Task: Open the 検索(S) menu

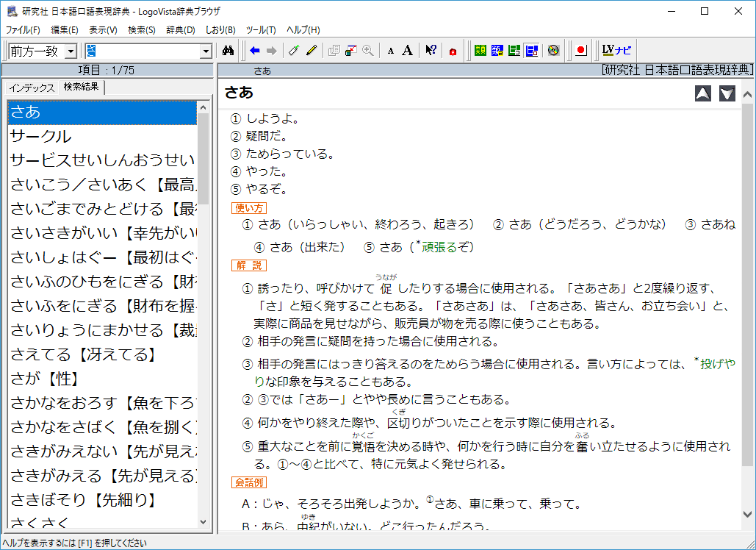Action: [x=141, y=30]
